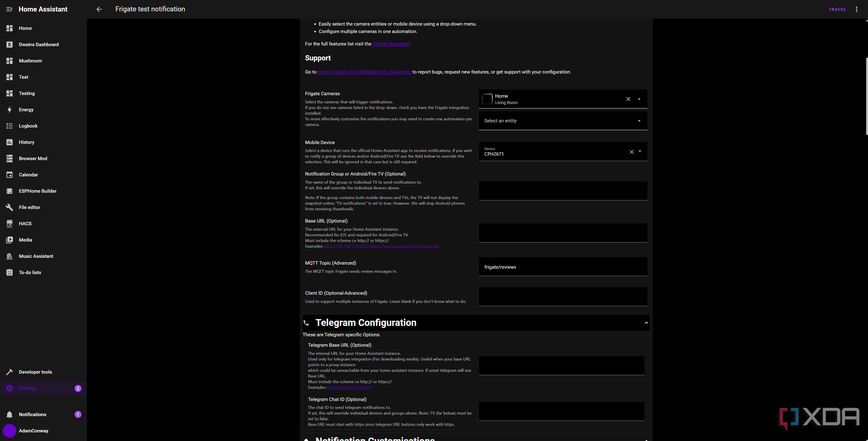Open the Select an entity dropdown

639,121
